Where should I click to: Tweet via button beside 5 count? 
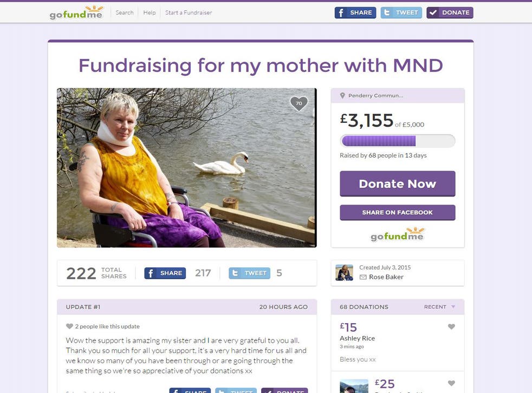(x=249, y=273)
